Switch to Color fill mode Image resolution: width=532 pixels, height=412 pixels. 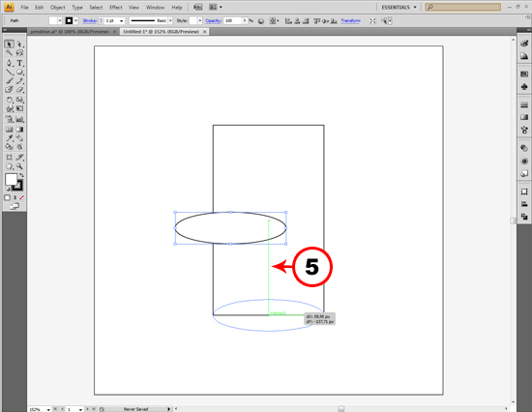[7, 197]
